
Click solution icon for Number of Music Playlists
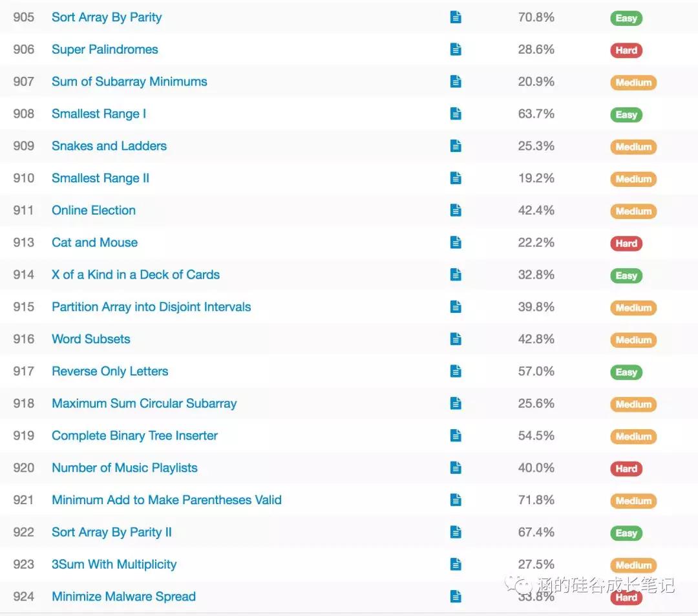click(456, 467)
